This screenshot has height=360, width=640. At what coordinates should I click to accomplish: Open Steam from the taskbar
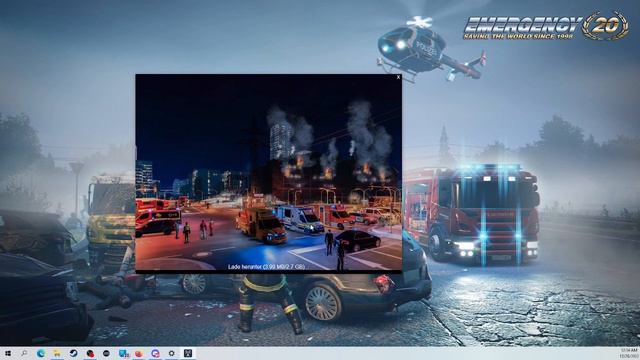coord(73,353)
